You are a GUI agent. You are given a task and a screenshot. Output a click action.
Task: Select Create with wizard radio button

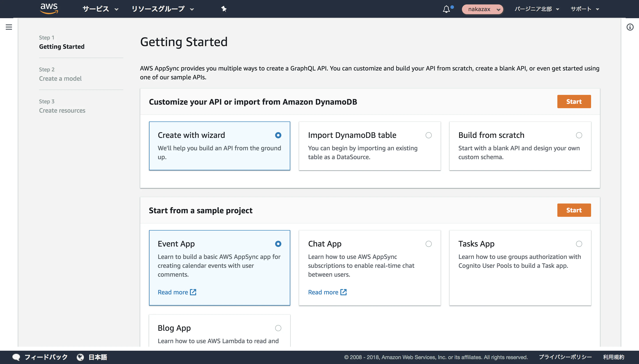(278, 135)
